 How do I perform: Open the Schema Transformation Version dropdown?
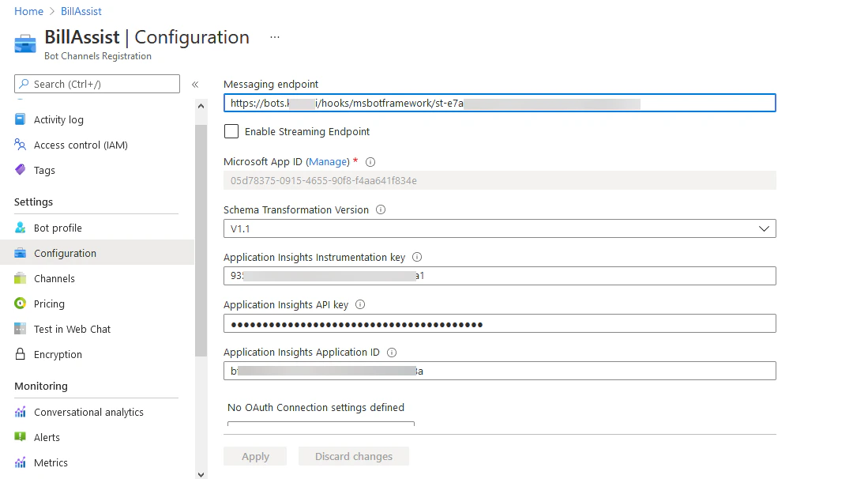pyautogui.click(x=499, y=228)
